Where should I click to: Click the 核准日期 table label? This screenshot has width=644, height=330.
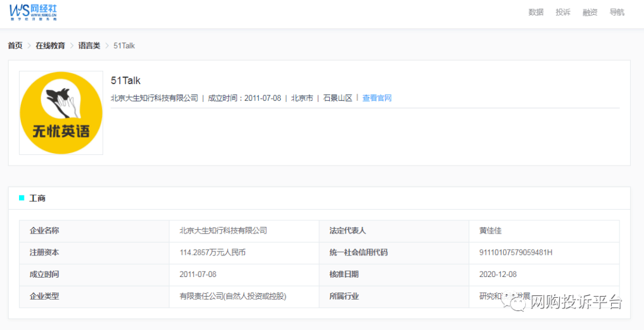[x=344, y=274]
